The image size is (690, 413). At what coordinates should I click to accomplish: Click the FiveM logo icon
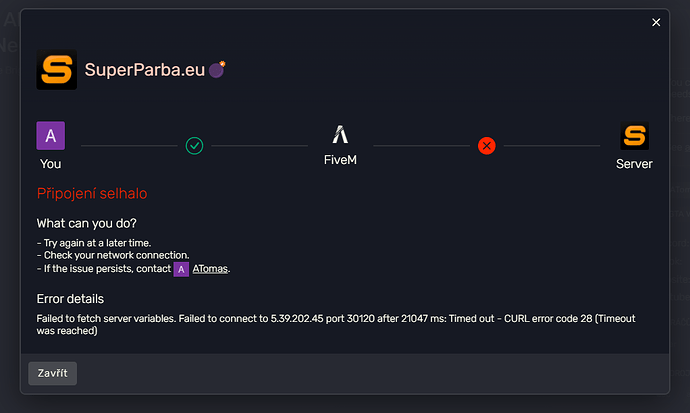click(x=340, y=135)
